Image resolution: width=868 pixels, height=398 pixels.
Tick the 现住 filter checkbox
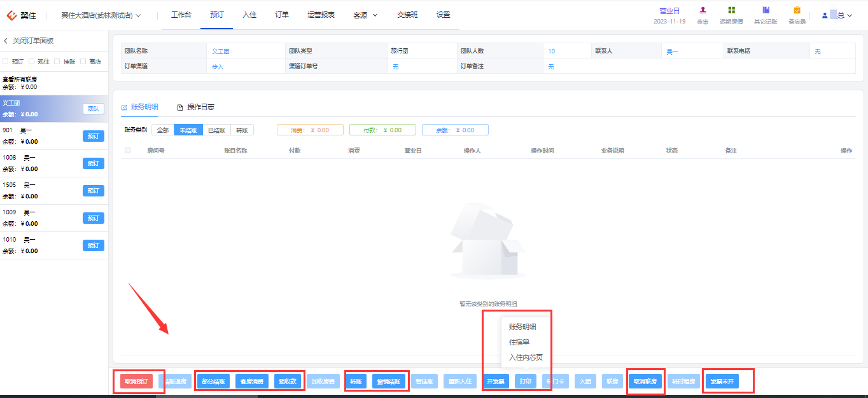click(31, 62)
